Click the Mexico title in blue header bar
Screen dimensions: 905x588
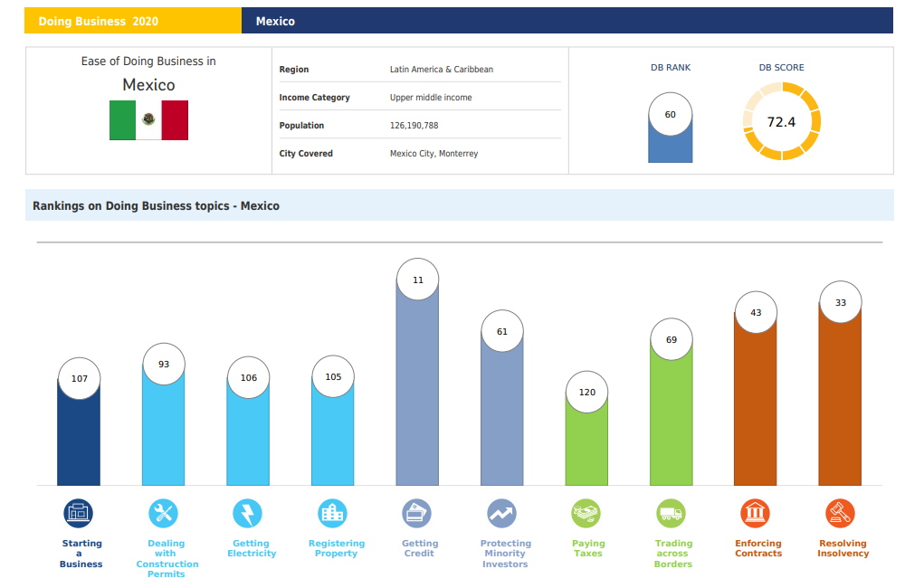[x=275, y=22]
